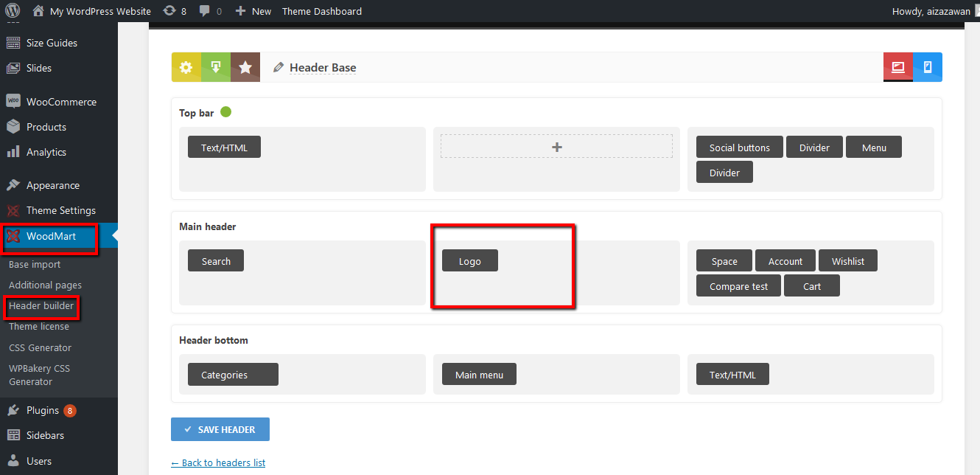Screen dimensions: 980x475
Task: Select Account element
Action: [785, 261]
